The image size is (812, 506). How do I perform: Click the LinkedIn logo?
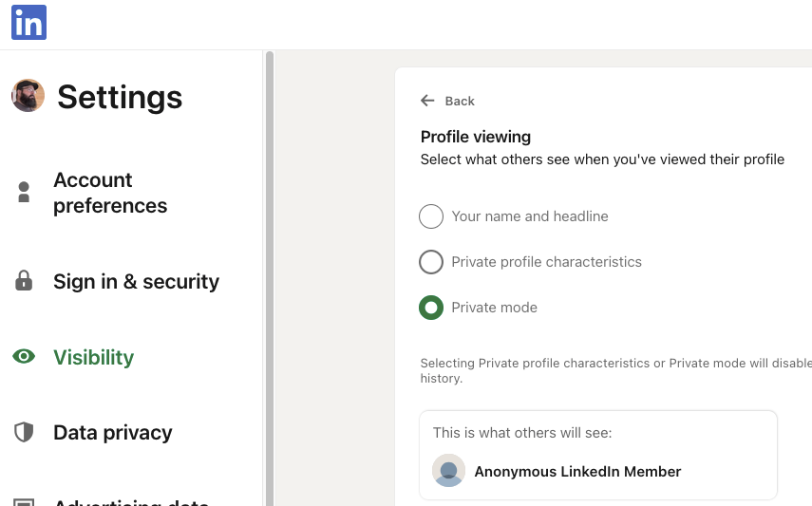(x=28, y=22)
